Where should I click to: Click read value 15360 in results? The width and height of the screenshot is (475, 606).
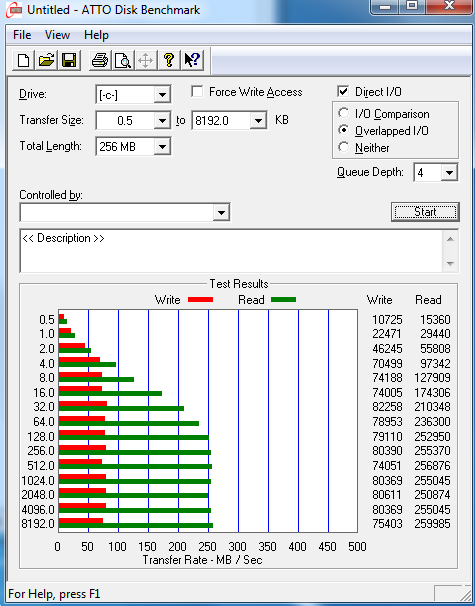pos(435,320)
